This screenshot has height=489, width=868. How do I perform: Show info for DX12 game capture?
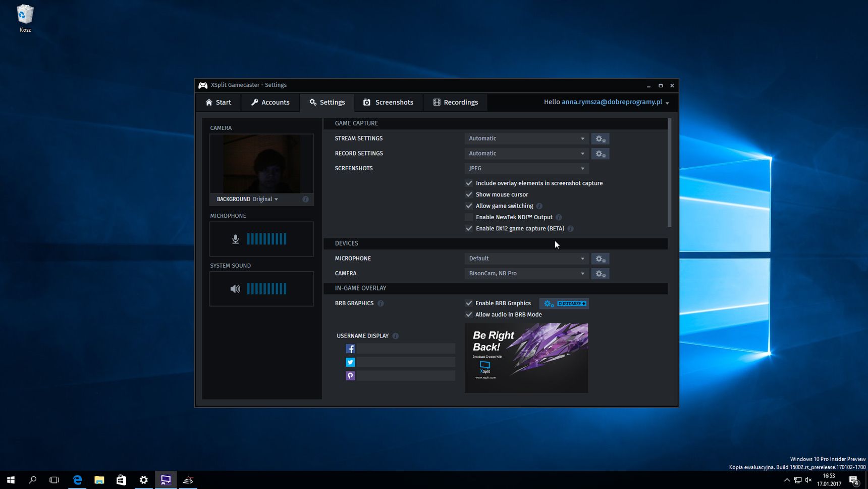tap(570, 229)
